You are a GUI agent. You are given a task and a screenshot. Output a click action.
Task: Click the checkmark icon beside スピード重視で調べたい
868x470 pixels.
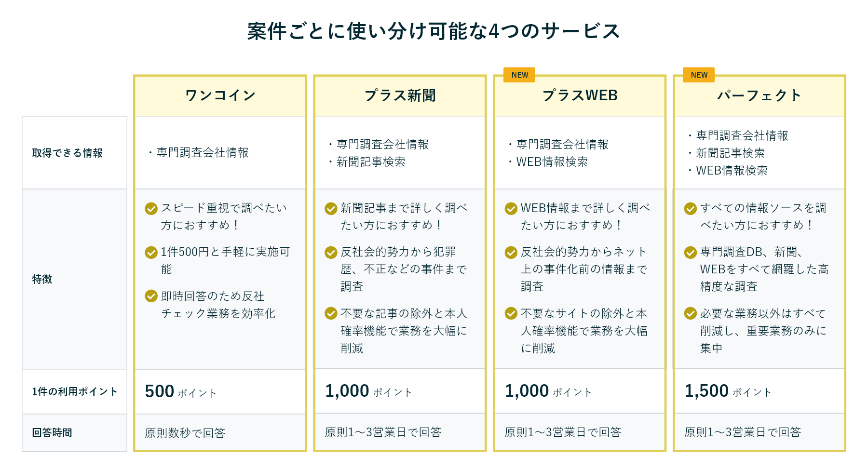pyautogui.click(x=151, y=208)
